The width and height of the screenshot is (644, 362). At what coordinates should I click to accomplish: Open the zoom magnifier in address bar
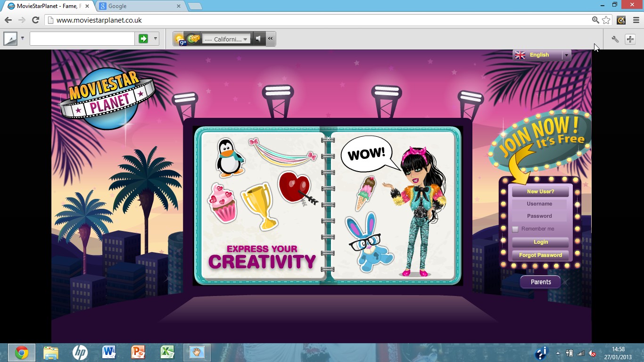point(596,20)
